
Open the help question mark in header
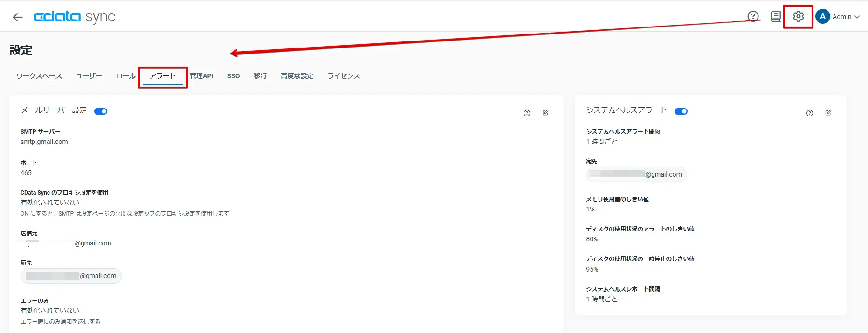tap(753, 17)
